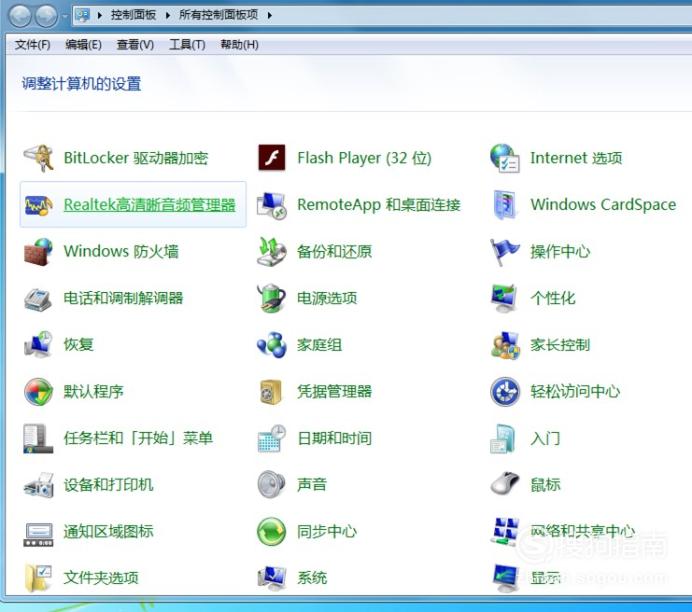
Task: Open the Date and Time calendar icon
Action: point(271,438)
